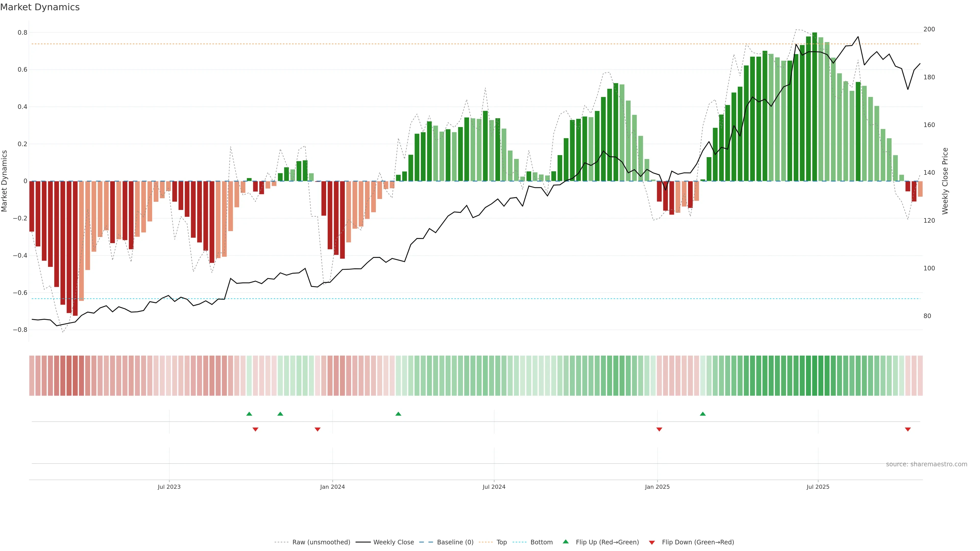Click first green flip-up marker before Jan 2024

point(249,414)
